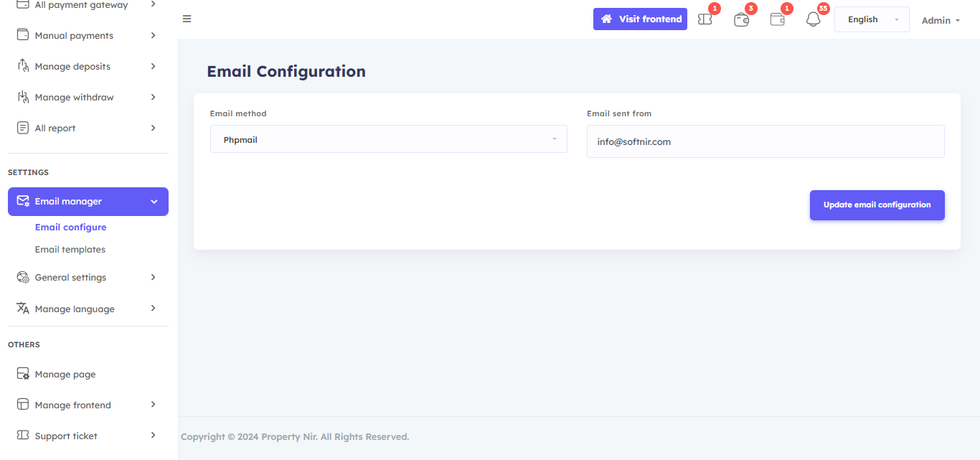The width and height of the screenshot is (980, 460).
Task: Open the notification bell icon
Action: (813, 20)
